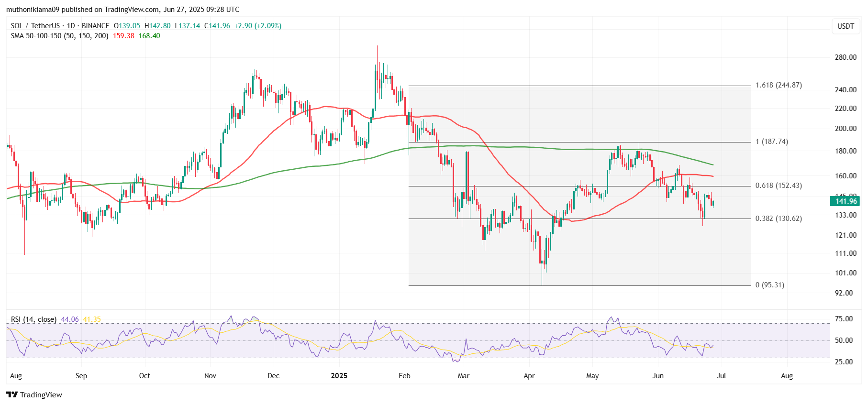Image resolution: width=868 pixels, height=405 pixels.
Task: Click the 75.00 level on RSI scale
Action: pyautogui.click(x=844, y=319)
